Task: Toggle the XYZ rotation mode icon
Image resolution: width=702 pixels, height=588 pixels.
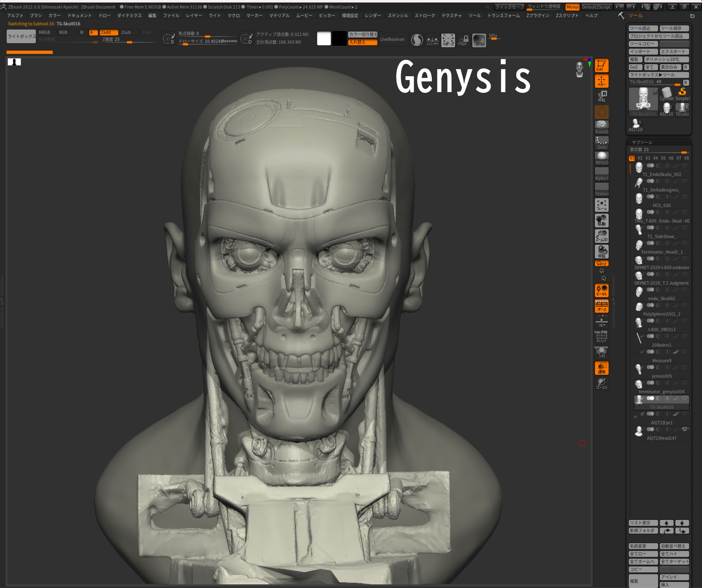Action: 601,263
